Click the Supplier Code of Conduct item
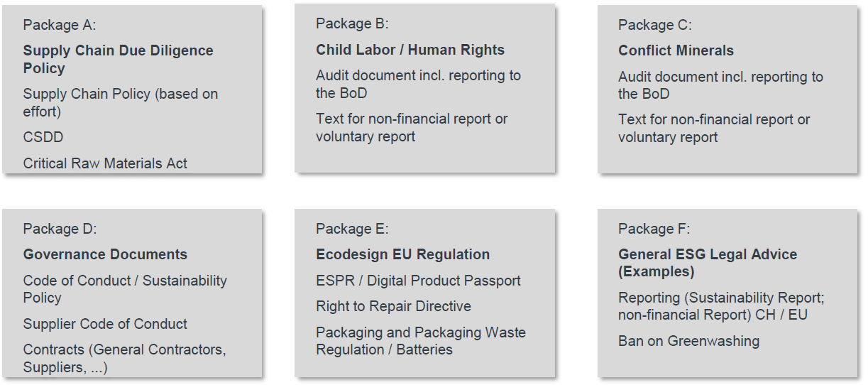Image resolution: width=868 pixels, height=385 pixels. (105, 324)
